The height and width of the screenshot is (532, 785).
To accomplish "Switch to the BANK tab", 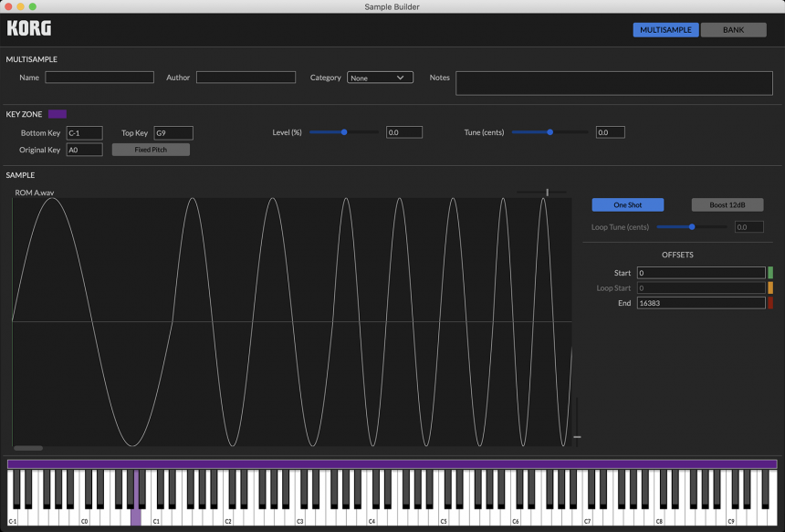I will [x=735, y=29].
